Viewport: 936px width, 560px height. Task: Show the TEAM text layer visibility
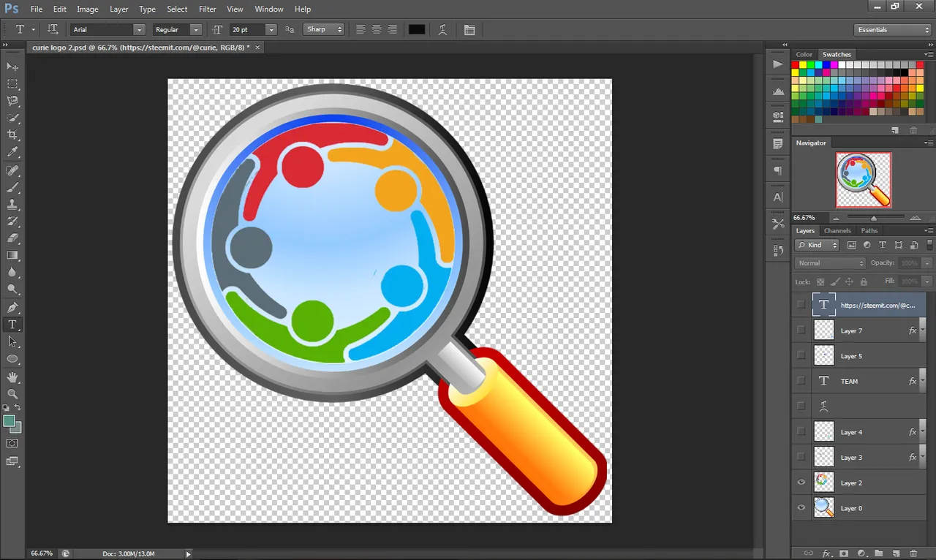801,381
